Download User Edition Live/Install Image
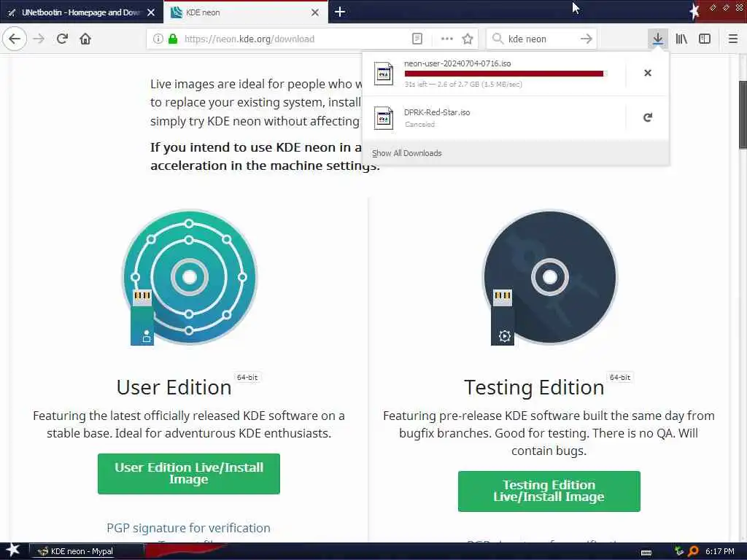Image resolution: width=747 pixels, height=560 pixels. pos(189,473)
